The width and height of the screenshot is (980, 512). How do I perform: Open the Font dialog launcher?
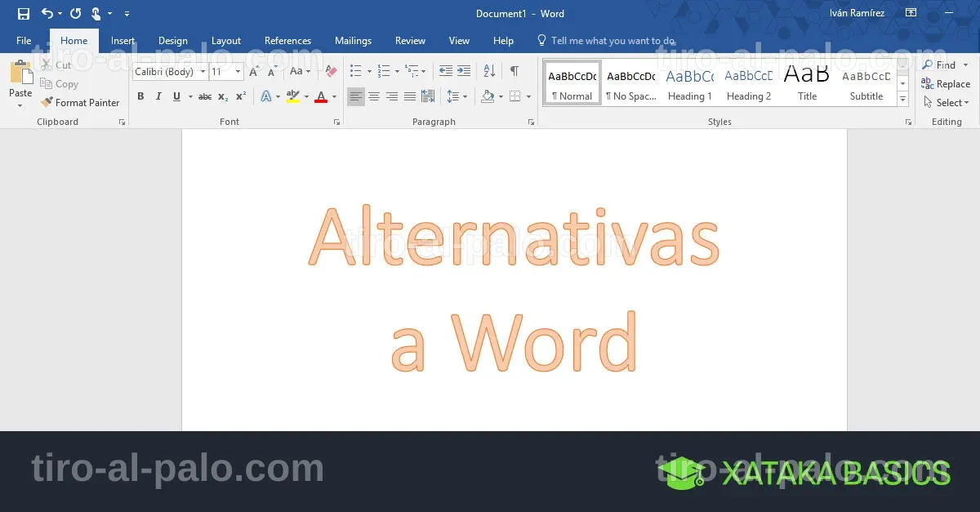click(x=336, y=122)
